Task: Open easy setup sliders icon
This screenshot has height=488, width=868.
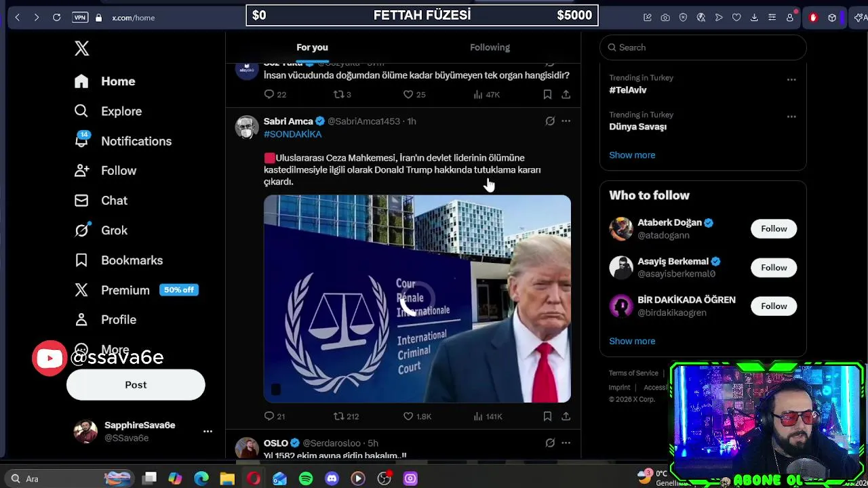Action: point(772,18)
